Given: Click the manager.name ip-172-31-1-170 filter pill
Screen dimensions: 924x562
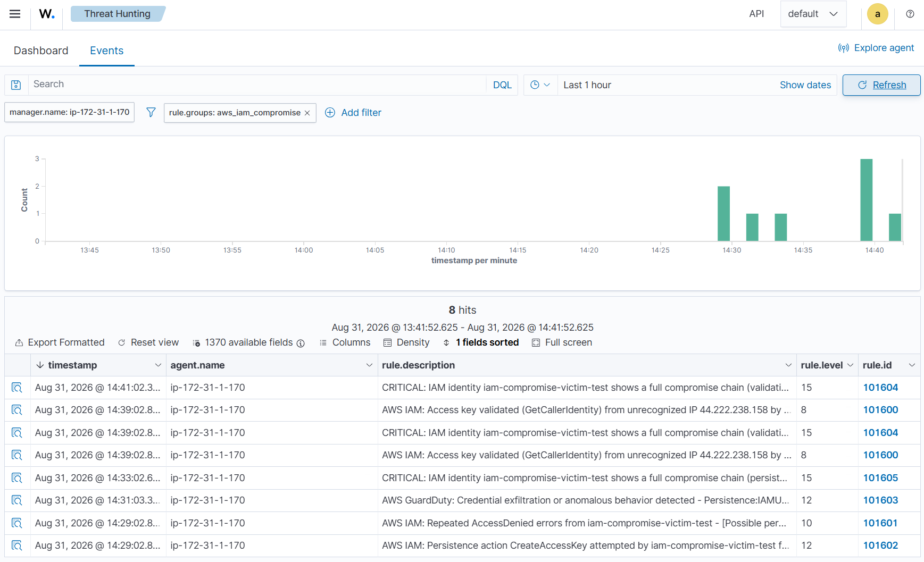Looking at the screenshot, I should tap(70, 112).
